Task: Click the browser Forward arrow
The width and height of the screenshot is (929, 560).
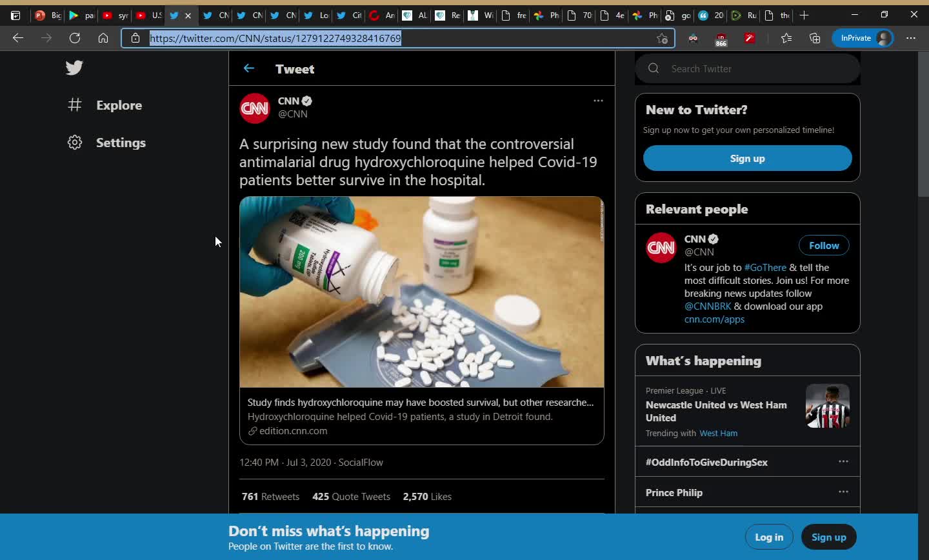Action: (46, 38)
